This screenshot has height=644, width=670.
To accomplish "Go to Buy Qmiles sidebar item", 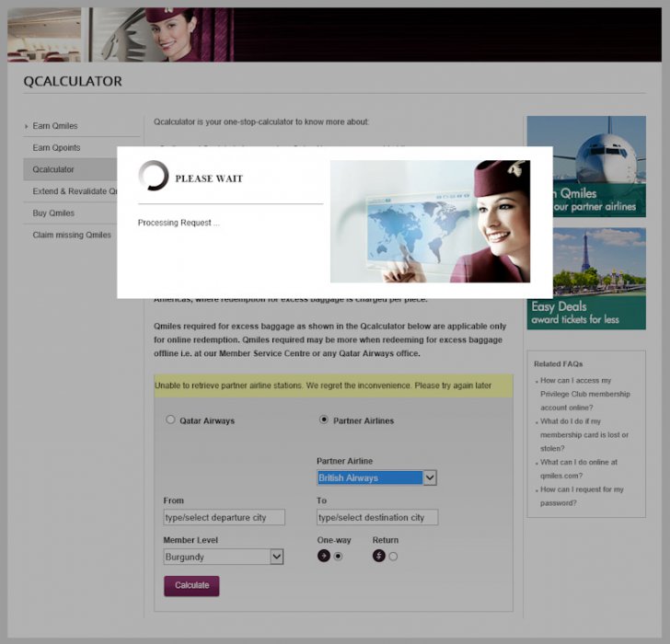I will [x=53, y=213].
